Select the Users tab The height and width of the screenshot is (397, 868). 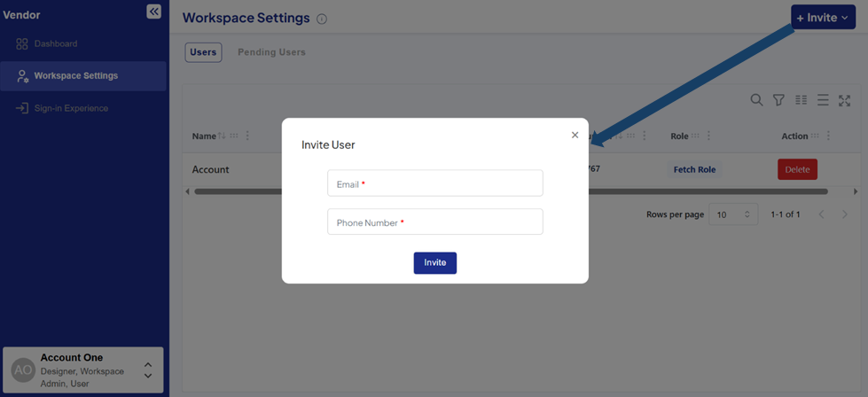coord(203,52)
